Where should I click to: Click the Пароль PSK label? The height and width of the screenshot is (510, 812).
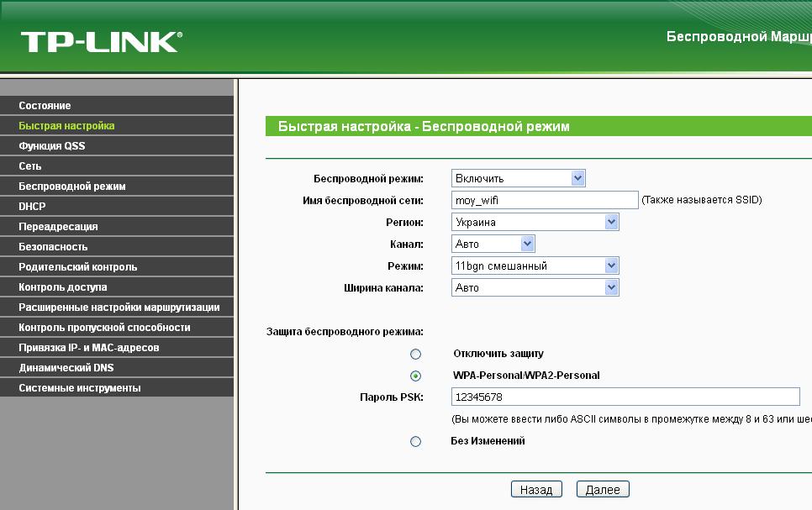click(392, 397)
